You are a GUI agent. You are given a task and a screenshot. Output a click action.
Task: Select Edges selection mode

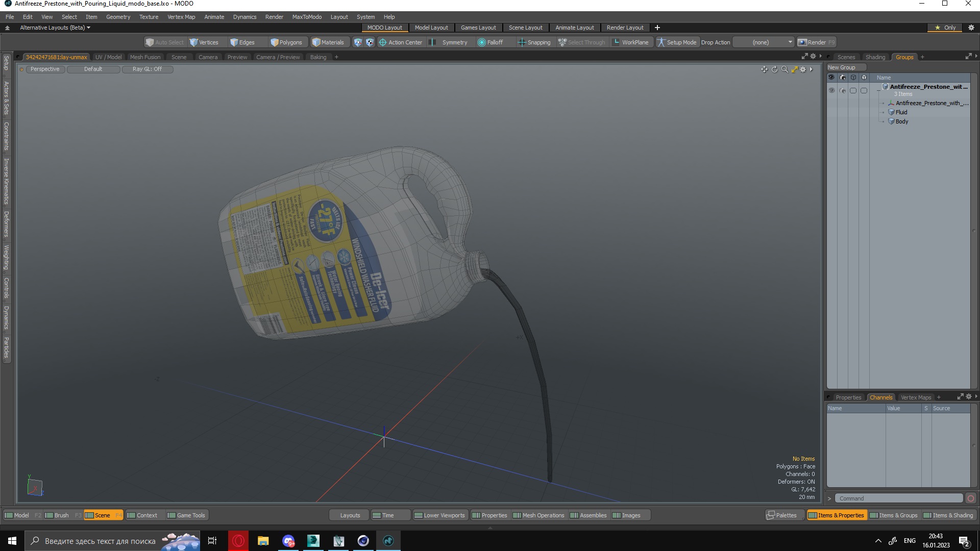[x=242, y=42]
